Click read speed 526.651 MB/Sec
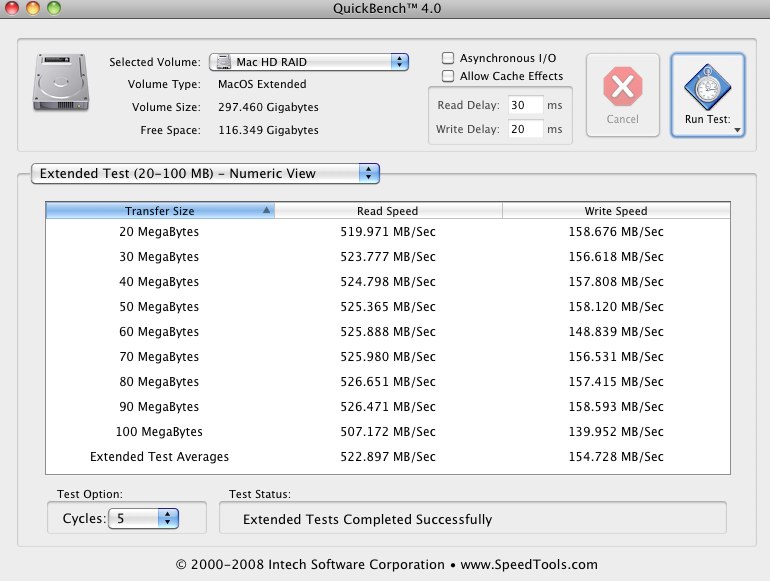Viewport: 770px width, 581px height. click(x=388, y=382)
